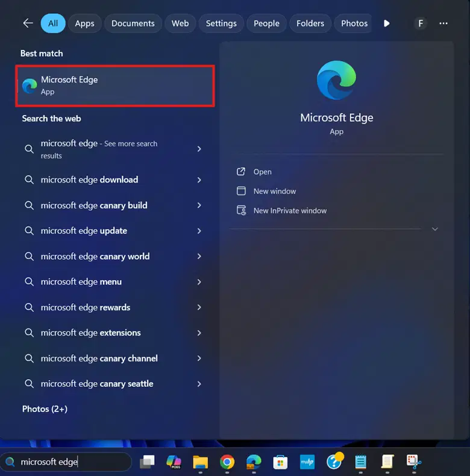
Task: Expand chevron for 'See more search results'
Action: click(199, 149)
